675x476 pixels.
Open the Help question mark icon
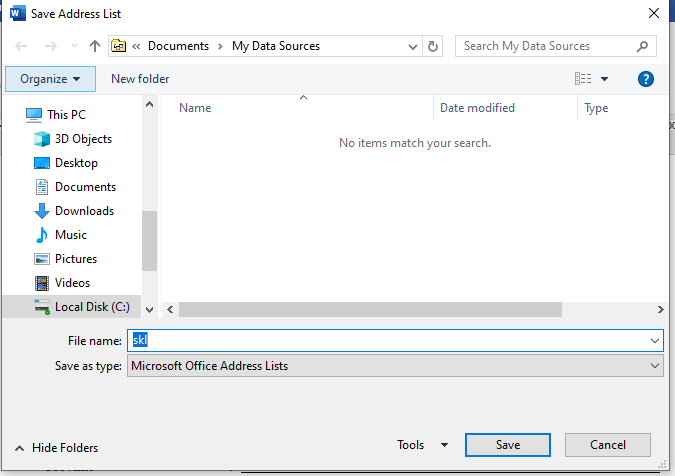tap(645, 79)
